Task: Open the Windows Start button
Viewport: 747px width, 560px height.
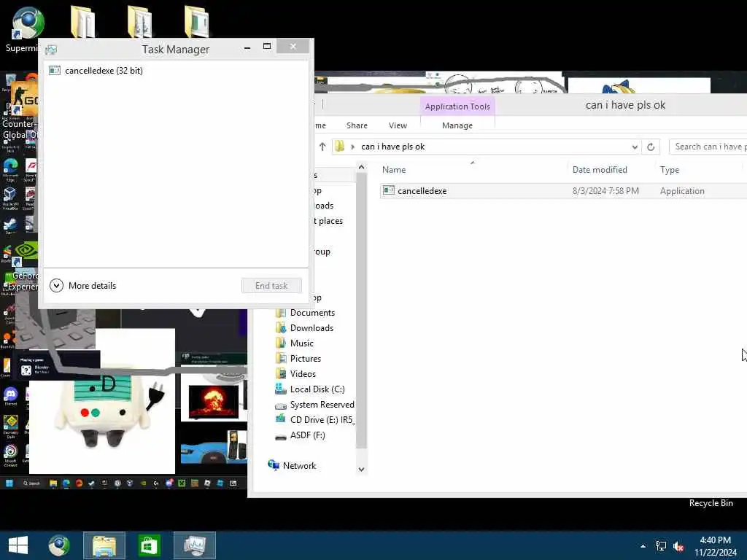Action: [x=18, y=545]
